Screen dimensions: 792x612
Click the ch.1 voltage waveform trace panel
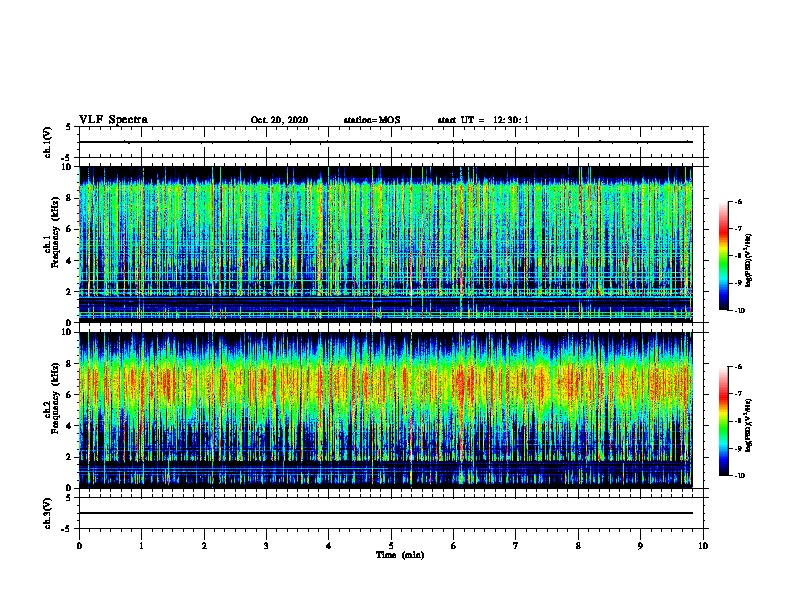point(391,142)
